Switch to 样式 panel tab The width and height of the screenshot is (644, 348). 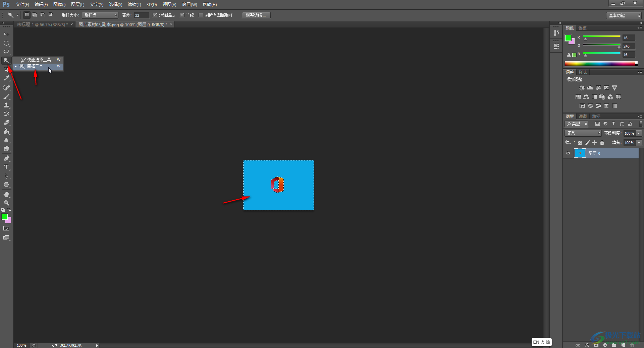tap(583, 72)
